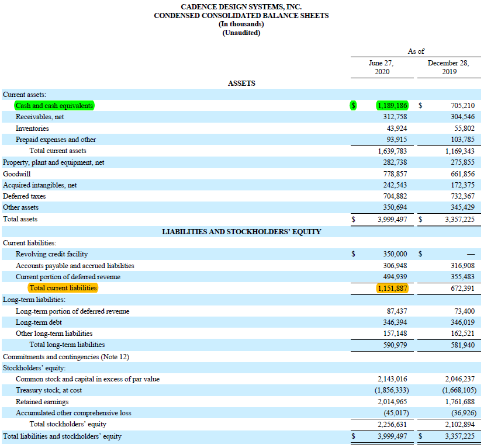Viewport: 484px width, 448px height.
Task: Click "Commitments and contingencies (Note 12)" text
Action: [x=65, y=357]
